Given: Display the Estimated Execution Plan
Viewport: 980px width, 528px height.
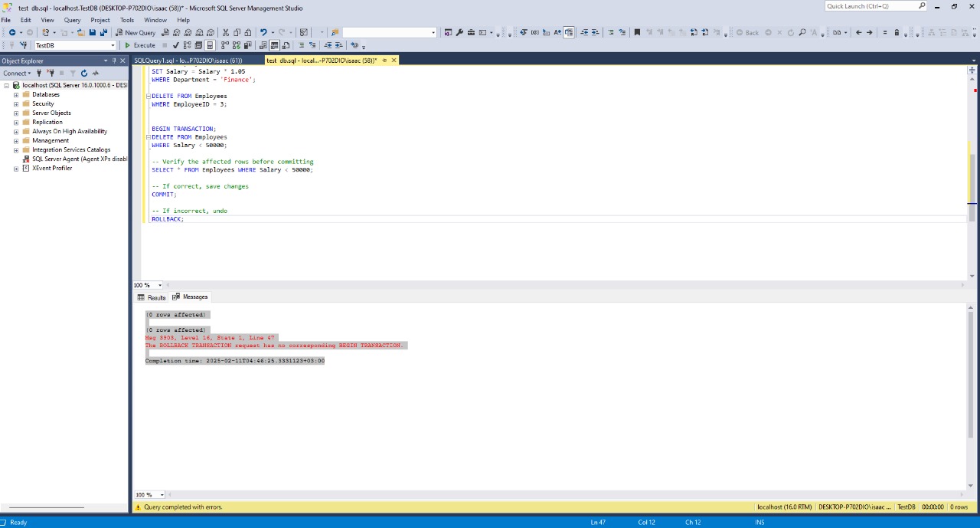Looking at the screenshot, I should coord(187,44).
